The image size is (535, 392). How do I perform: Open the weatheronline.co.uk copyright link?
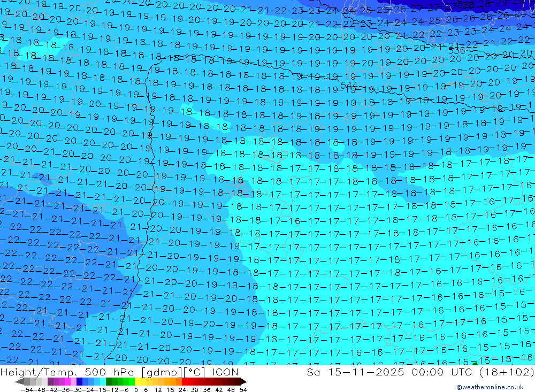[x=490, y=387]
